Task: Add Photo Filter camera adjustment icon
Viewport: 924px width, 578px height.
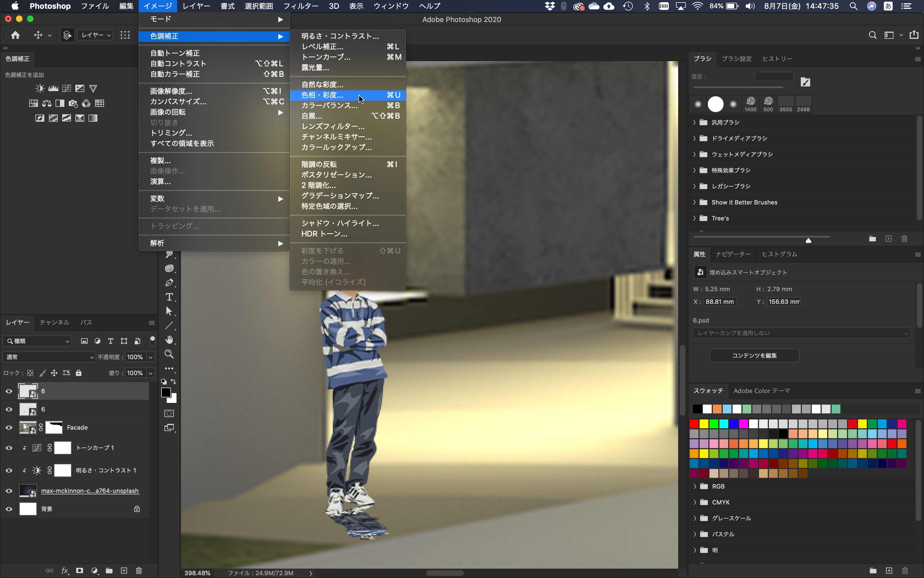Action: tap(73, 103)
